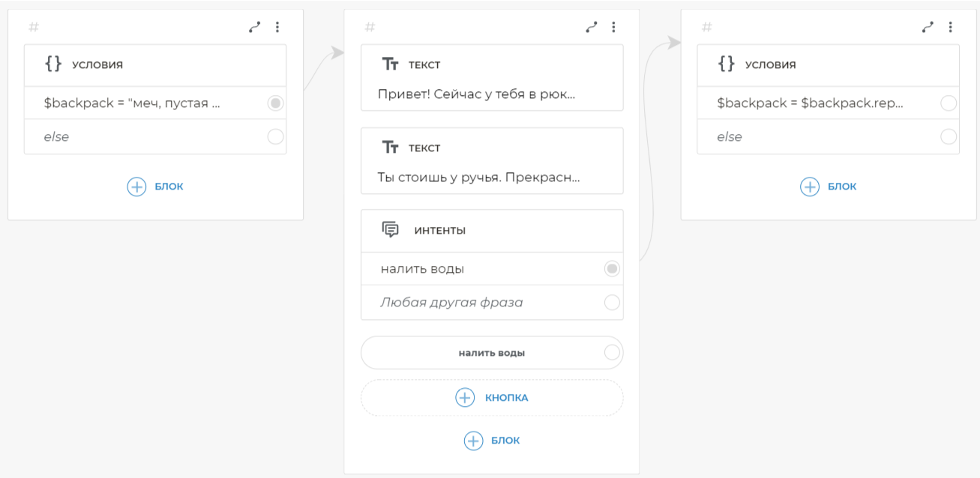Viewport: 980px width, 478px height.
Task: Open the three-dot menu on the right card
Action: tap(950, 27)
